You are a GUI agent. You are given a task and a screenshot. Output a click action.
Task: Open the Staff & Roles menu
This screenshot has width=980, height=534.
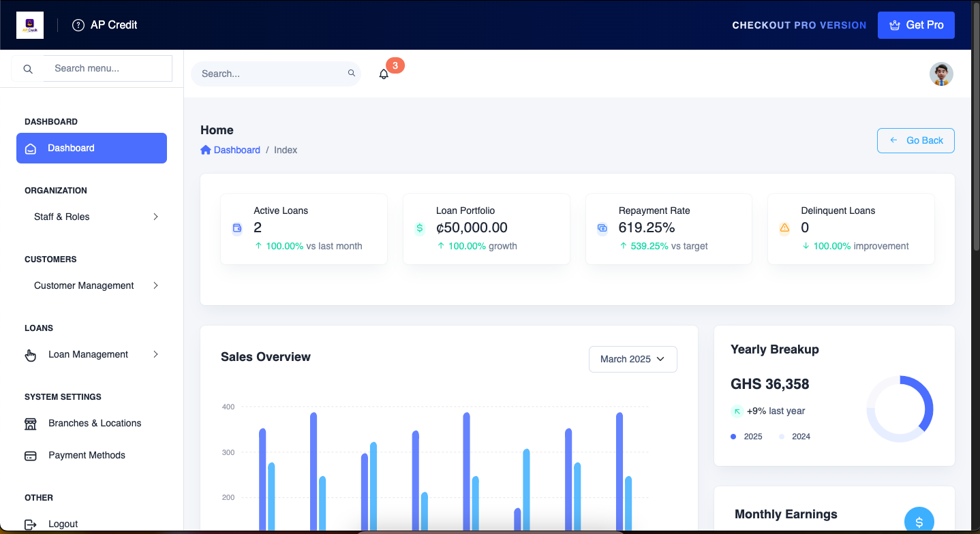[91, 217]
